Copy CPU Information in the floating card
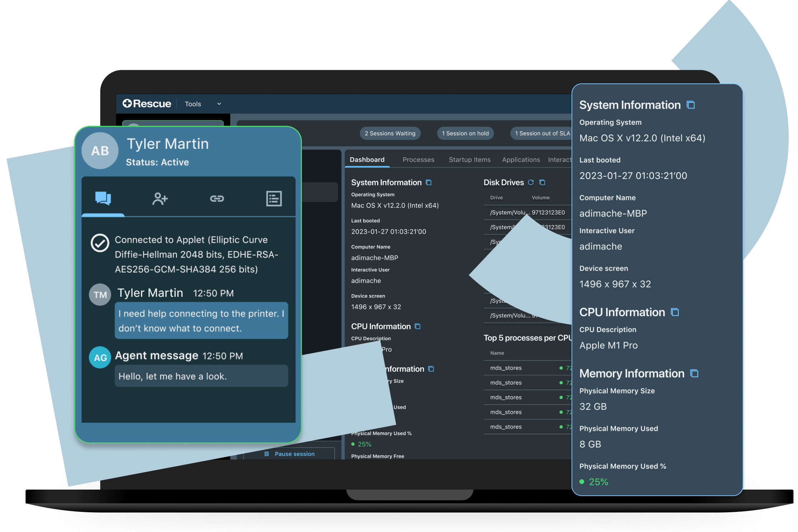Viewport: 798px width, 532px height. (675, 312)
